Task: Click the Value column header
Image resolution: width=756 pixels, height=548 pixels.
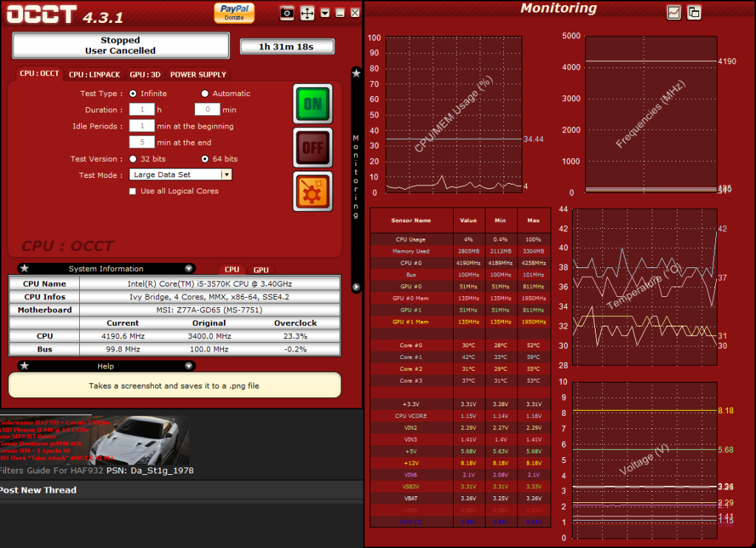Action: click(469, 220)
